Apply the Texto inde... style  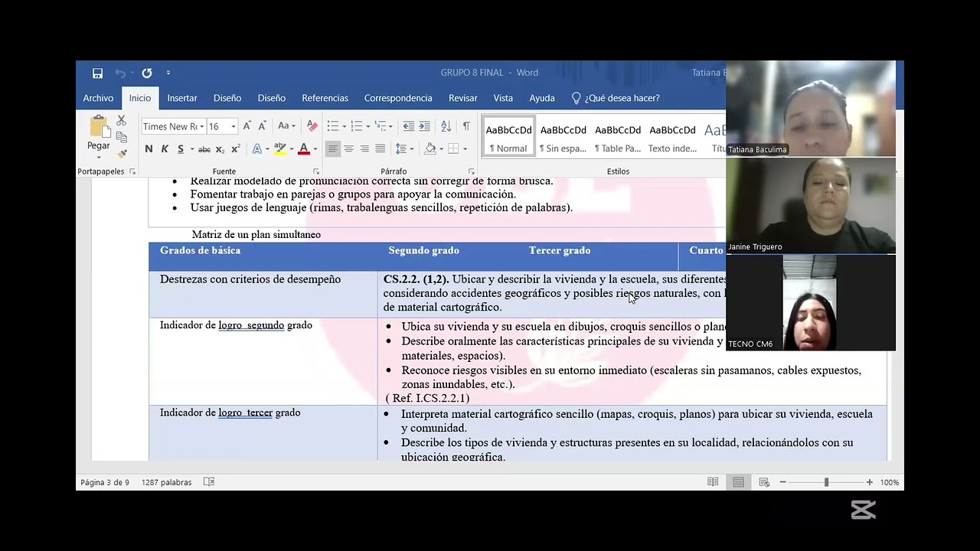672,137
